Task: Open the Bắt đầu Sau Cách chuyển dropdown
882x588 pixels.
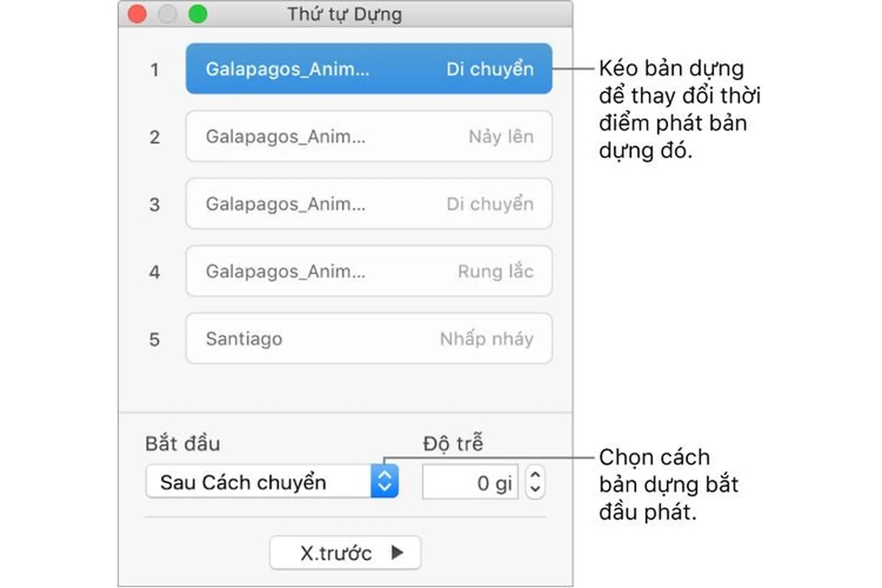Action: [272, 481]
